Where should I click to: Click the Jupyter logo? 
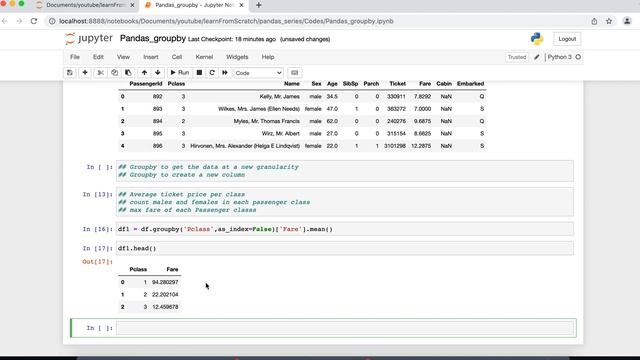[x=89, y=38]
